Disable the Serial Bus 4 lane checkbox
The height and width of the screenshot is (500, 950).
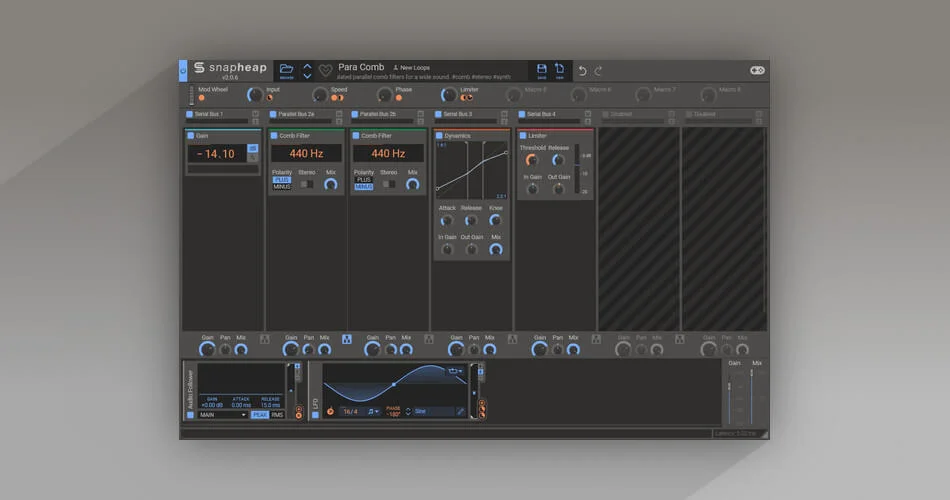click(522, 114)
